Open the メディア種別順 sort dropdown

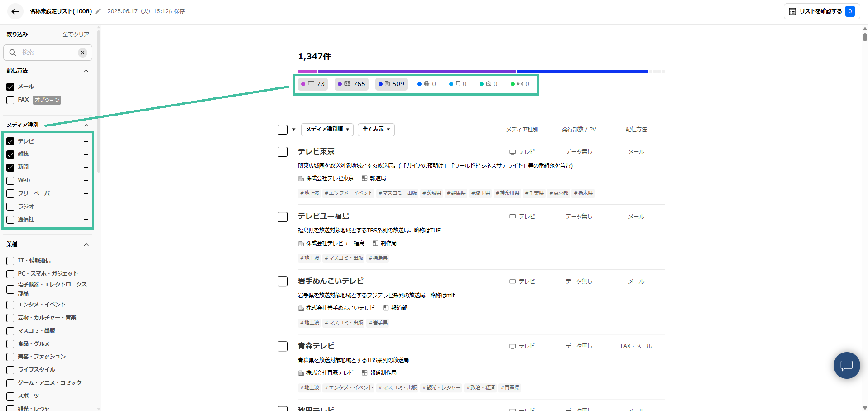click(x=327, y=130)
